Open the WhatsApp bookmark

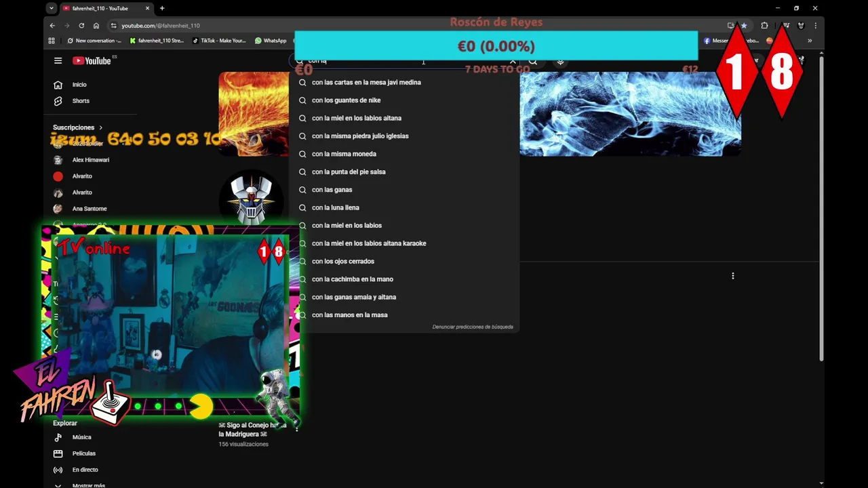point(271,41)
